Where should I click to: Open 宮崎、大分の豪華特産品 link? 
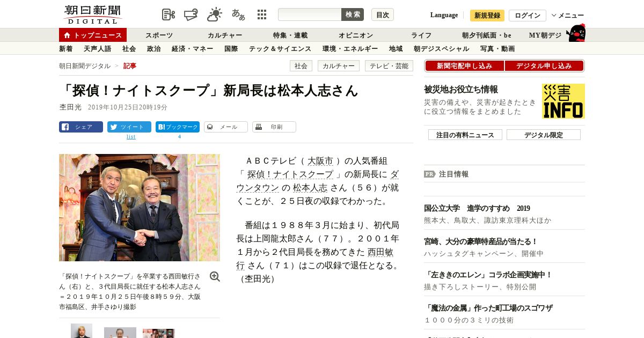click(x=481, y=241)
